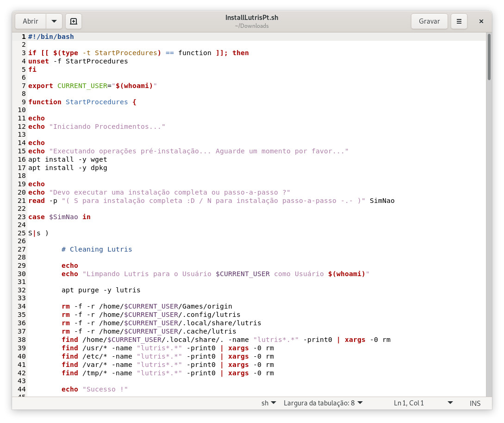Screen dimensions: 504x423
Task: Click the if [[ $(type -t StartProcedures) line
Action: (x=138, y=53)
